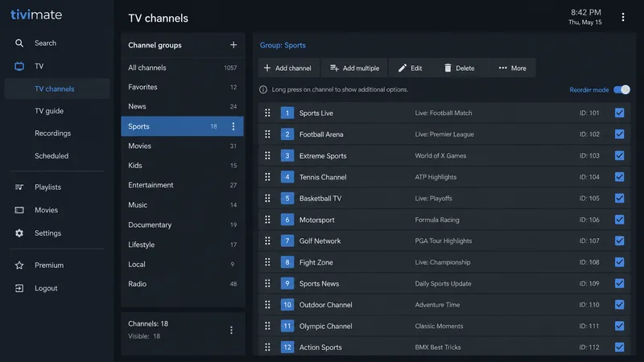Viewport: 644px width, 362px height.
Task: Select the Entertainment channel group
Action: click(183, 185)
